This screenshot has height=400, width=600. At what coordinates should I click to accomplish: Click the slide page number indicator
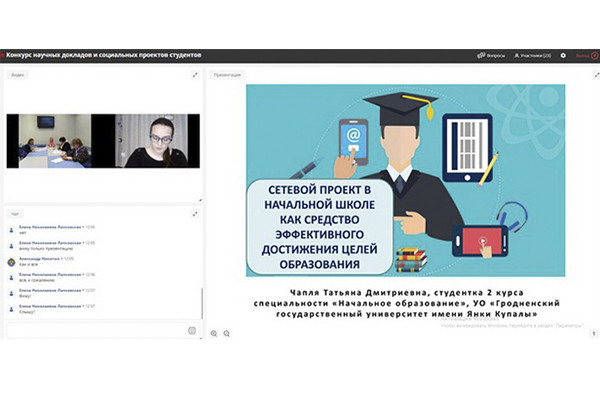point(593,333)
